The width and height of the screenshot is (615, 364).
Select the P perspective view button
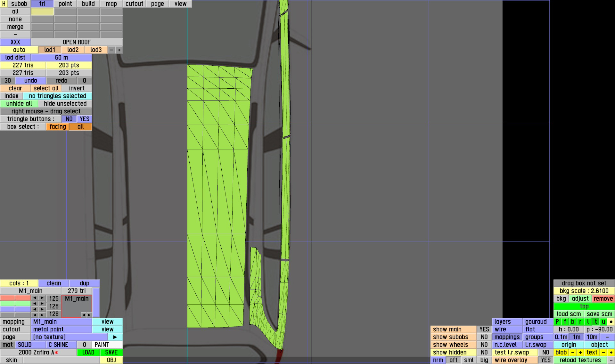[x=557, y=322]
